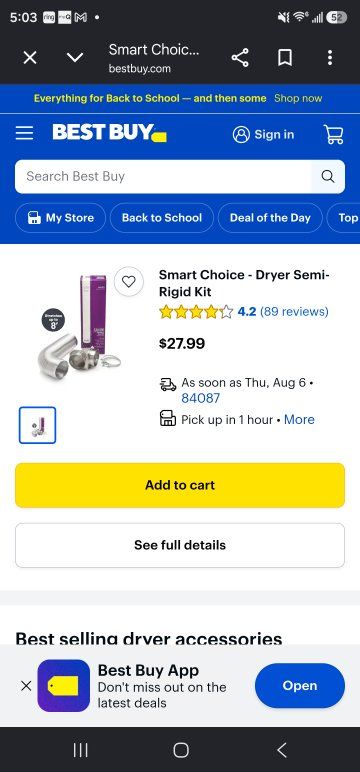The width and height of the screenshot is (360, 772).
Task: Select the product image thumbnail
Action: [x=37, y=425]
